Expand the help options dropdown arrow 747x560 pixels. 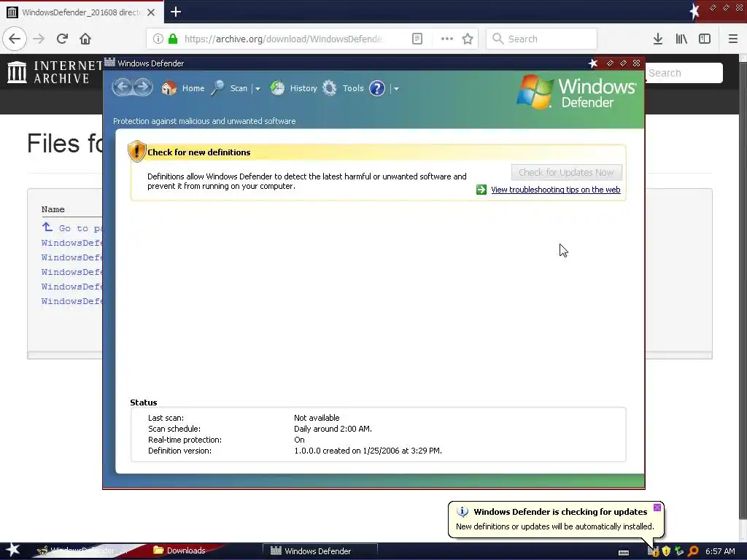[396, 88]
